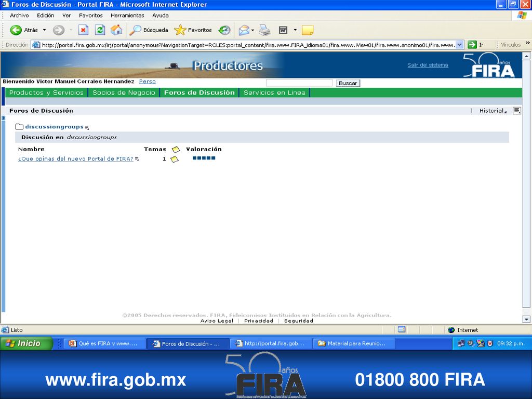The width and height of the screenshot is (532, 399).
Task: Open context menu beside ¿Que opinas link
Action: [137, 158]
